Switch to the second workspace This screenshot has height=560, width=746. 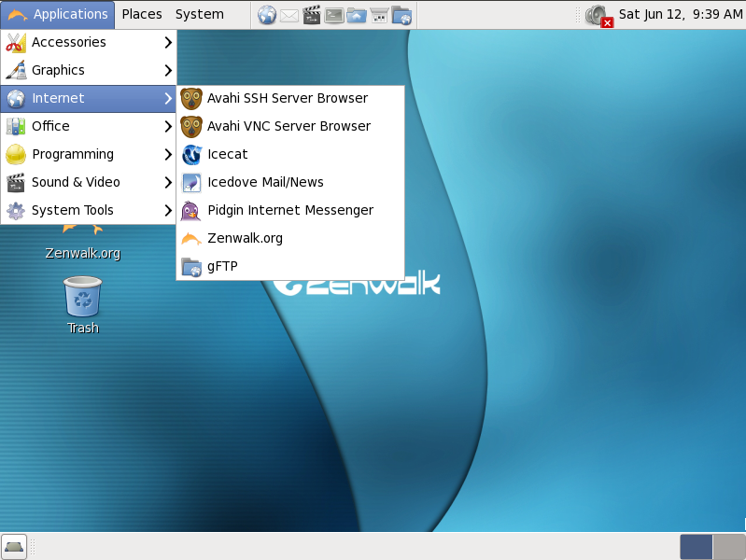pos(729,547)
